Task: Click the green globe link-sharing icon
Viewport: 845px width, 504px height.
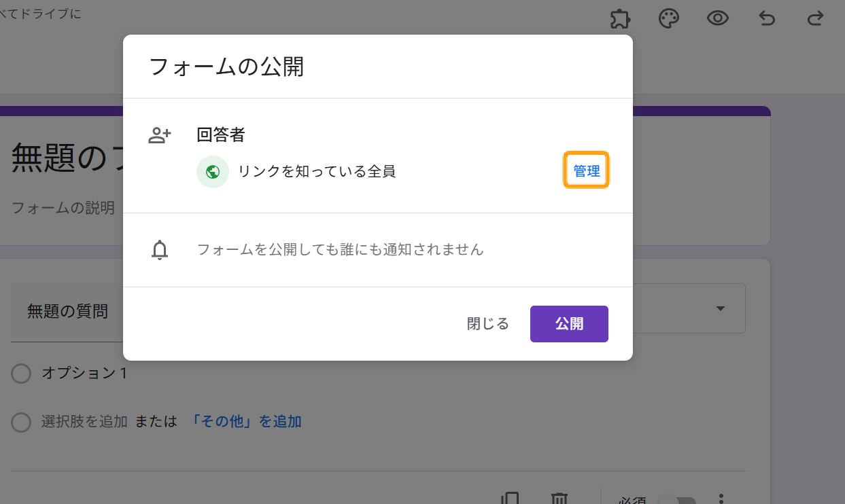Action: pyautogui.click(x=213, y=172)
